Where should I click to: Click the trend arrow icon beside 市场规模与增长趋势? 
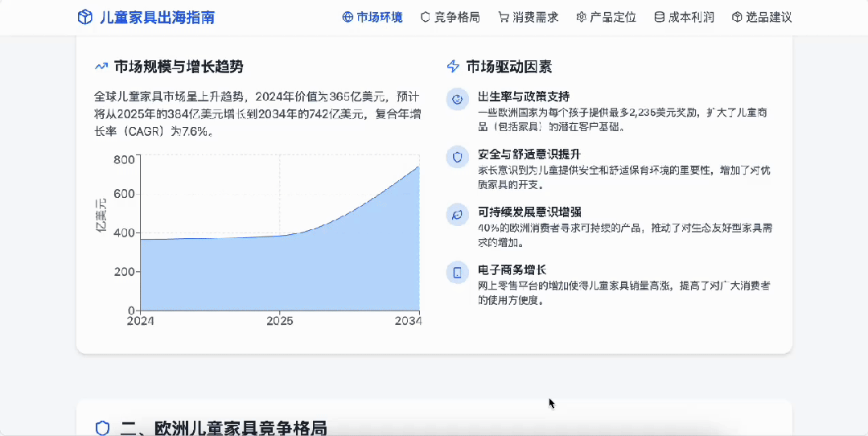tap(101, 67)
